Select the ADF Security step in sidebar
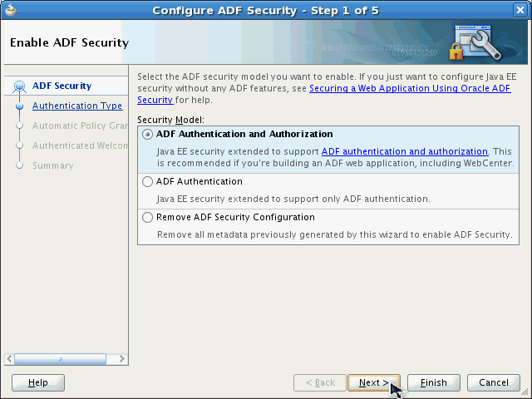 pyautogui.click(x=62, y=86)
